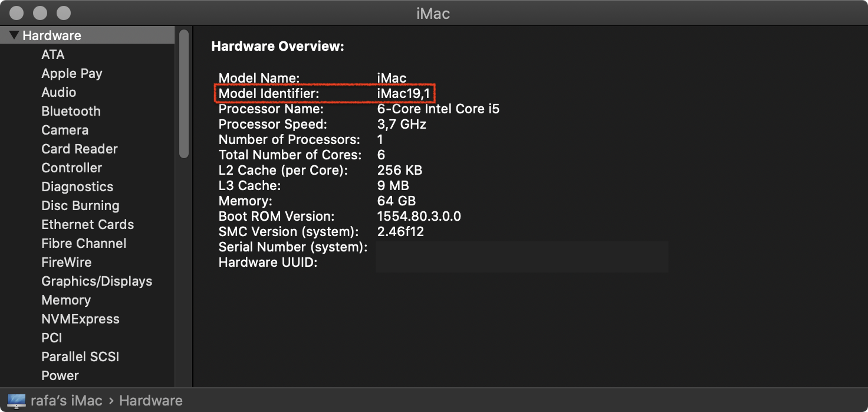Click the Total Number of Cores label
Image resolution: width=868 pixels, height=412 pixels.
(290, 155)
